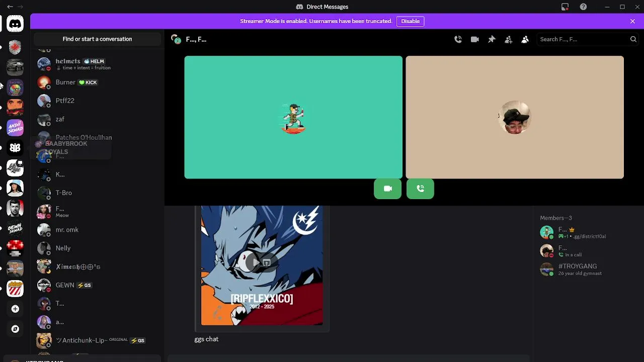Add friends to DM icon
Screen dimensions: 644x362
point(508,39)
